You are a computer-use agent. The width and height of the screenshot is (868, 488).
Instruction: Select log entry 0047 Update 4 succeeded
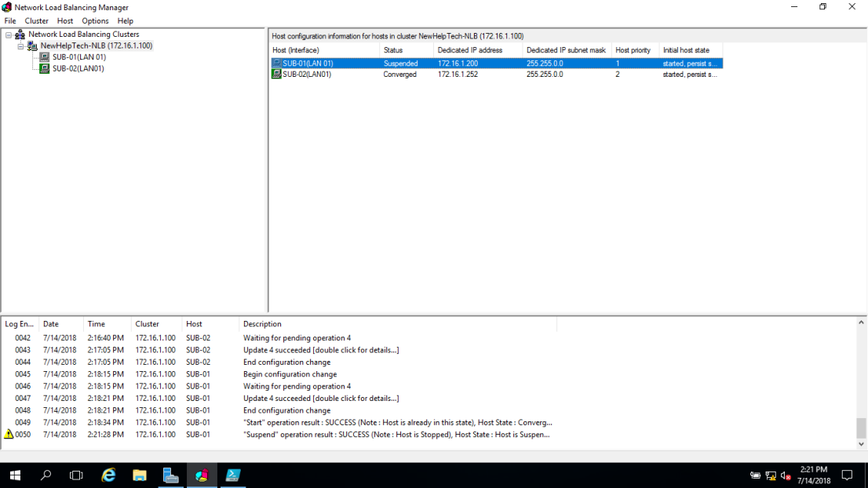pos(279,399)
